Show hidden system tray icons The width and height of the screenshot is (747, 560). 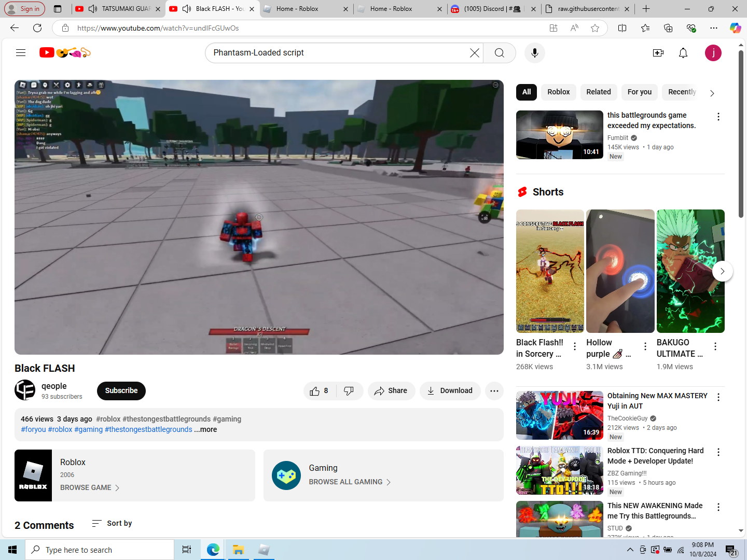[x=630, y=550]
